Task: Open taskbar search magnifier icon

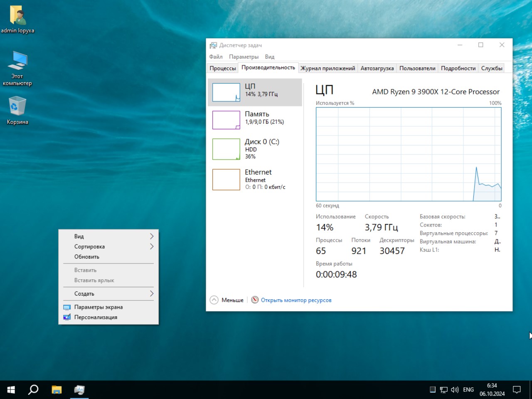Action: coord(33,389)
